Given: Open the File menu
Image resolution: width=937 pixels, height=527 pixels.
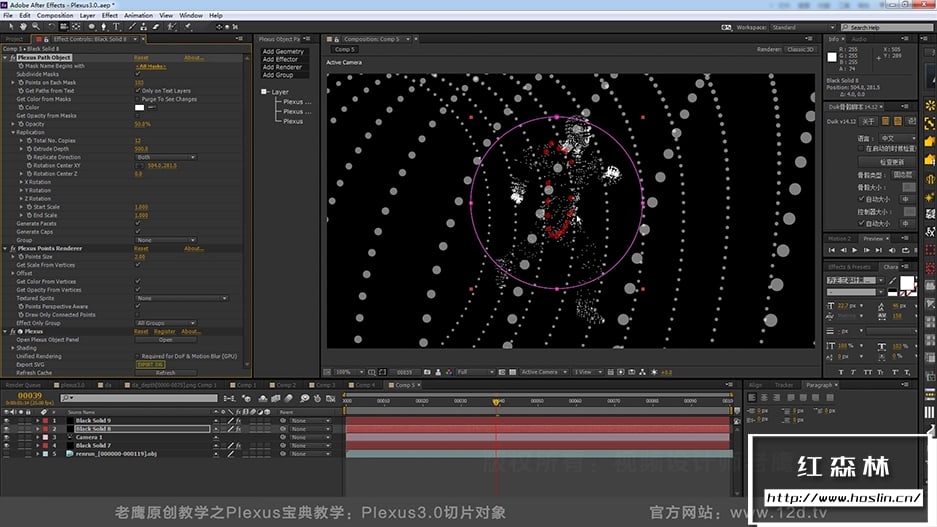Looking at the screenshot, I should (8, 16).
